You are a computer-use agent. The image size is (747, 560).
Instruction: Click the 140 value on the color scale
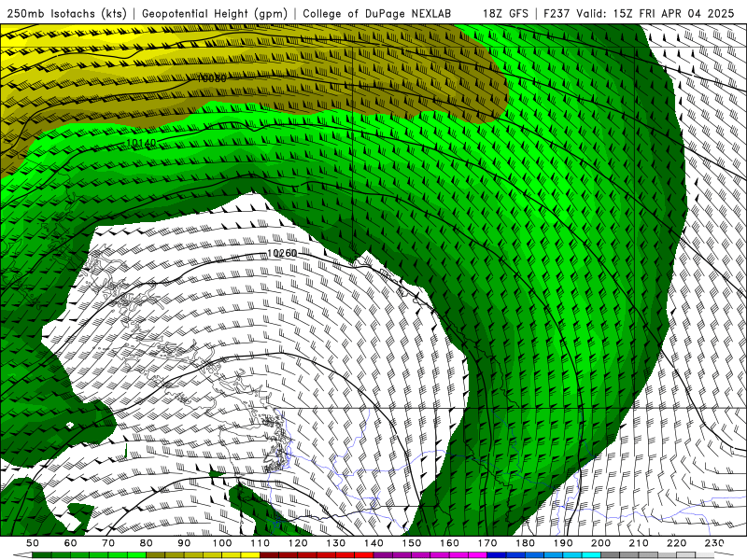[374, 543]
